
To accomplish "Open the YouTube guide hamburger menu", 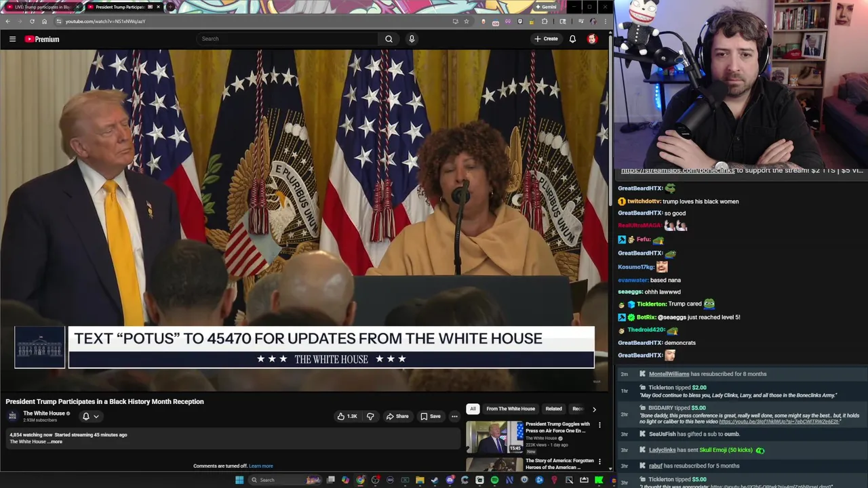I will coord(12,39).
